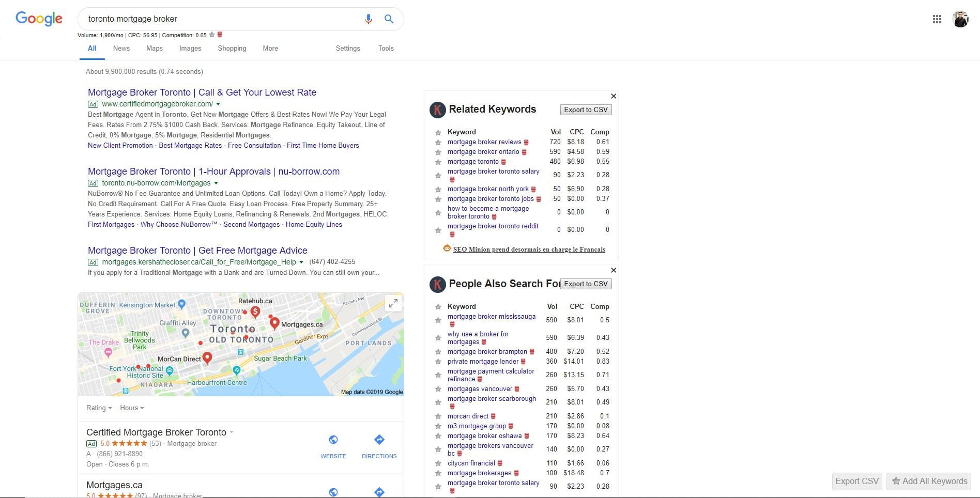Click the red database icon beside 'mortgage toronto'
Viewport: 980px width, 498px height.
(x=503, y=162)
